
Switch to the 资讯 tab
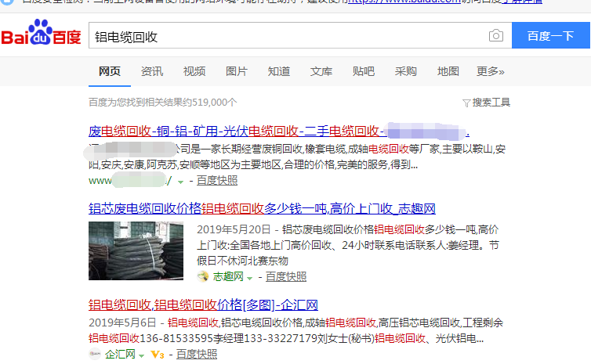(152, 71)
